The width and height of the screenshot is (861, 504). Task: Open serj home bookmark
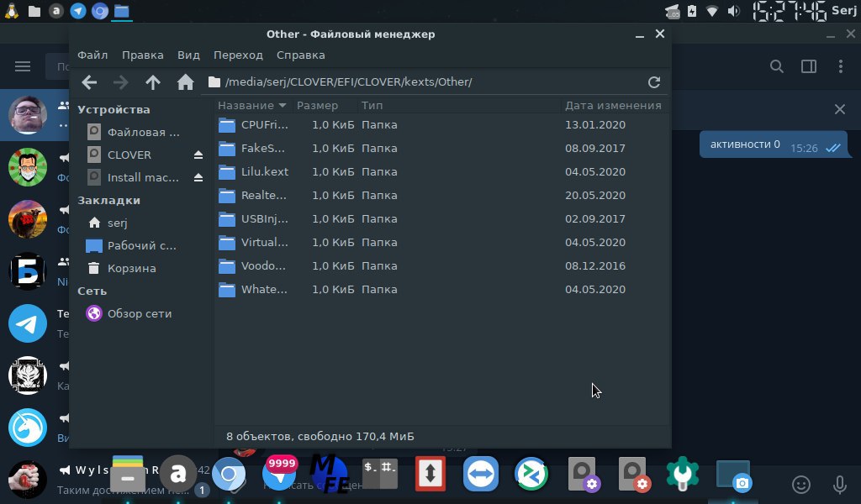108,223
